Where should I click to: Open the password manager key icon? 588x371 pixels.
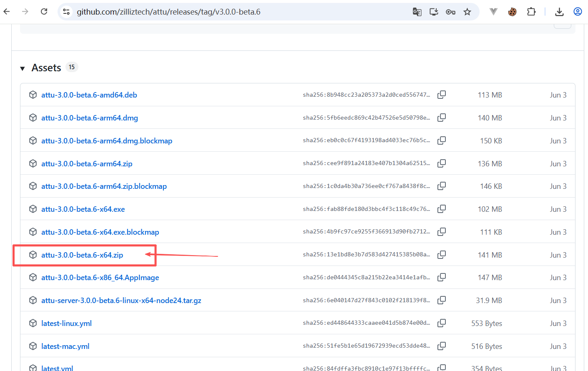(450, 12)
